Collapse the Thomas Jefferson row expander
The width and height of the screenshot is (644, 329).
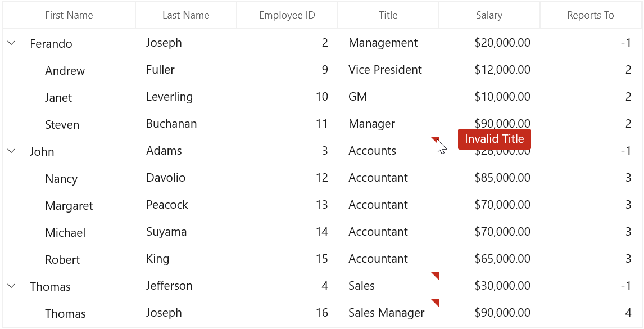[x=11, y=286]
